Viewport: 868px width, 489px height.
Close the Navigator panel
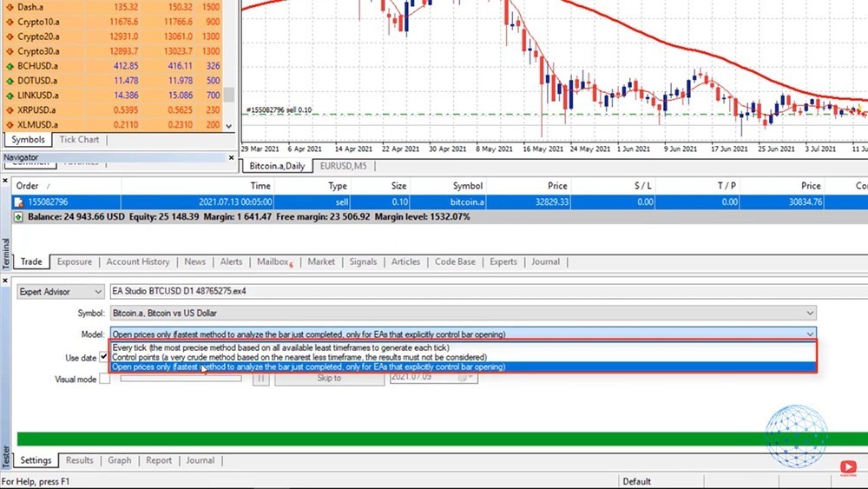click(x=232, y=158)
